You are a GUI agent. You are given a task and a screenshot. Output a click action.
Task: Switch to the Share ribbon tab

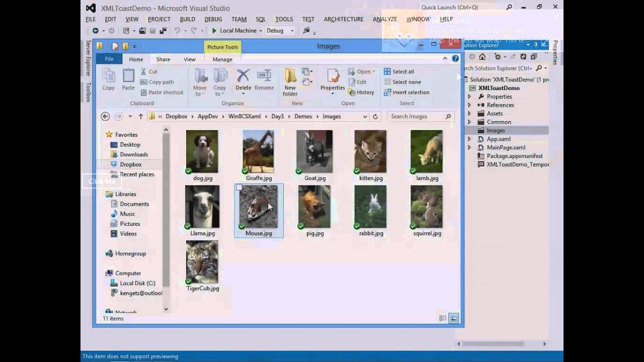point(163,59)
